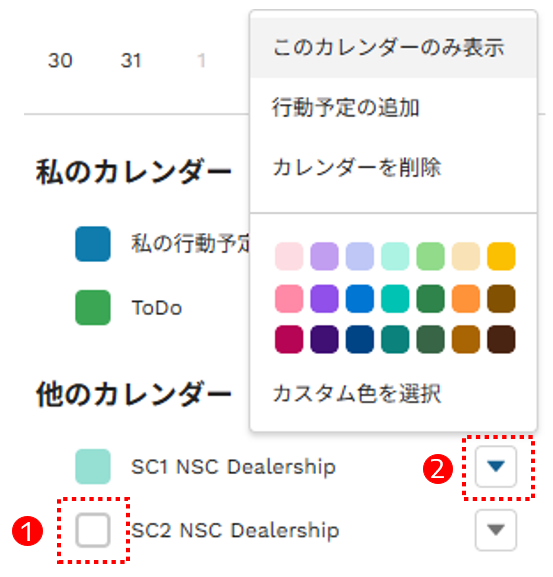Toggle the SC2 NSC Dealership calendar checkbox
This screenshot has height=577, width=553.
[93, 530]
